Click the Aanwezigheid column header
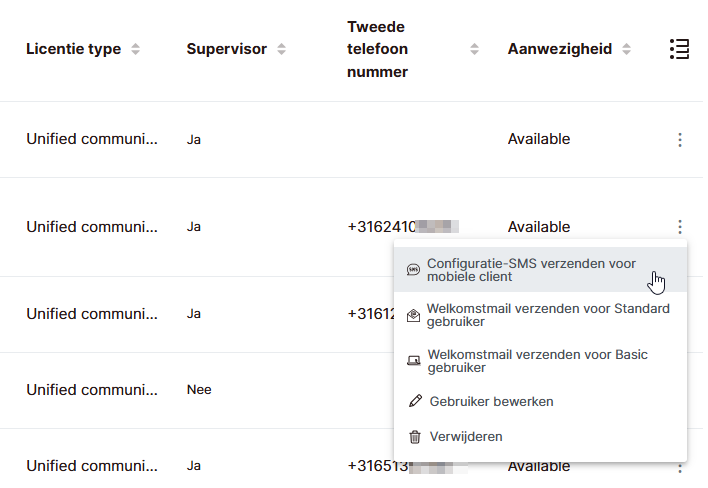This screenshot has width=708, height=488. [559, 49]
